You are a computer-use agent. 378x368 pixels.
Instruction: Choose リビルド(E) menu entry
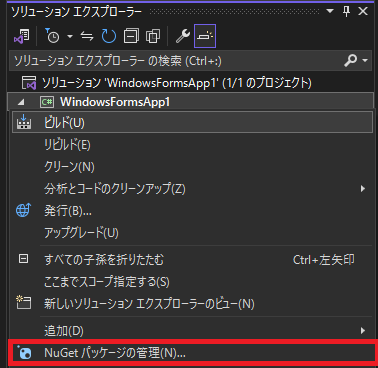point(192,145)
